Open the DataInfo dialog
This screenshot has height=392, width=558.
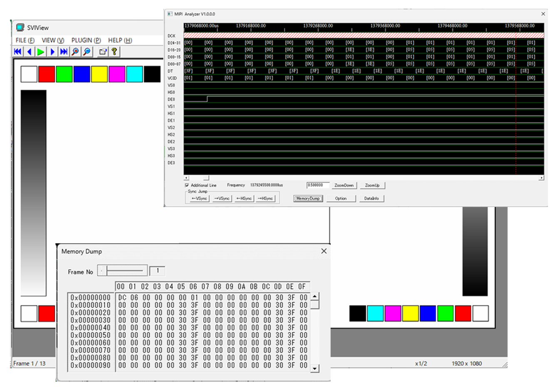[371, 199]
